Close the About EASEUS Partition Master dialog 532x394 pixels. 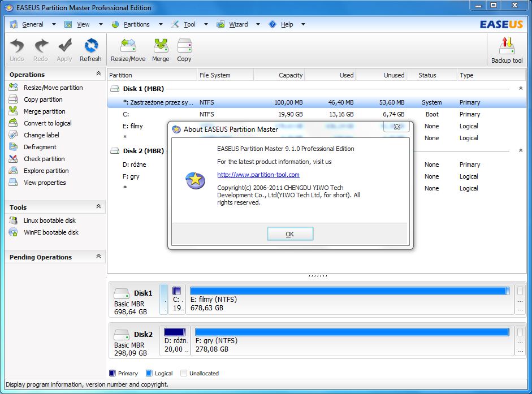coord(397,127)
